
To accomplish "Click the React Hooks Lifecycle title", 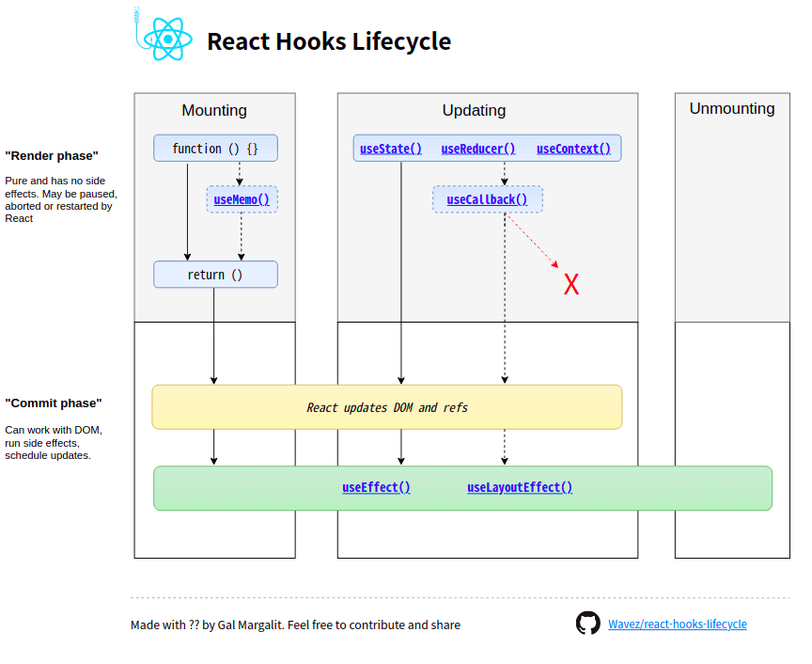I will tap(329, 41).
